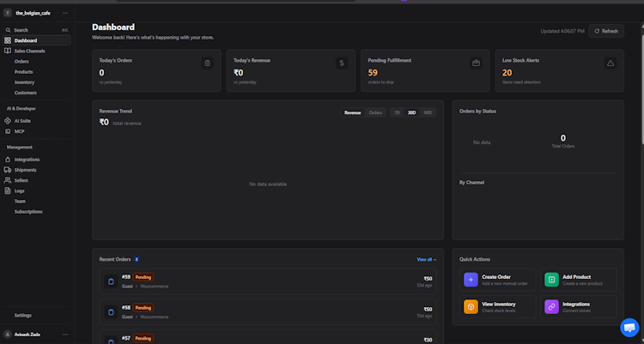The height and width of the screenshot is (344, 644).
Task: Click the Low Stock Alerts value 20
Action: point(507,73)
